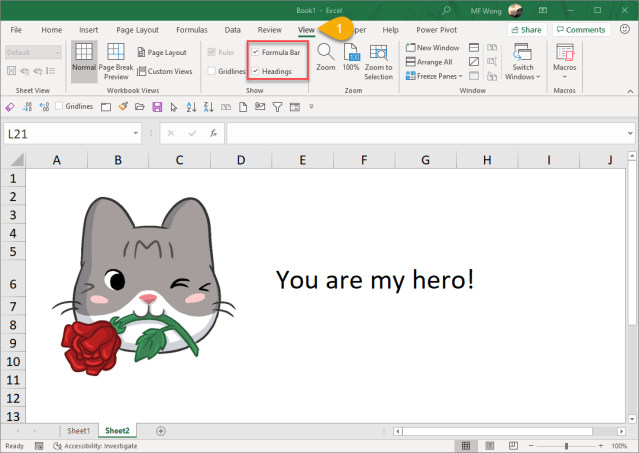Open the Name Box dropdown arrow

[x=136, y=133]
